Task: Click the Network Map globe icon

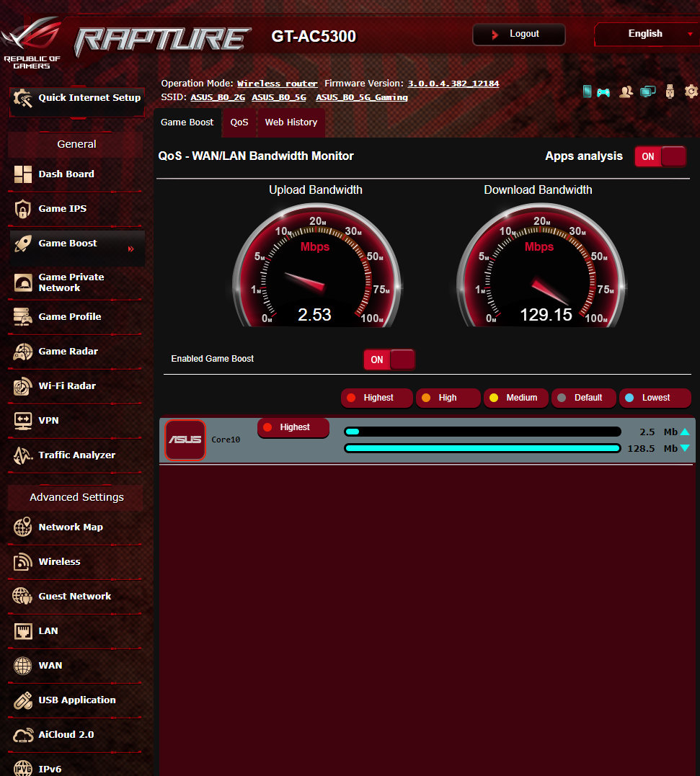Action: (x=23, y=527)
